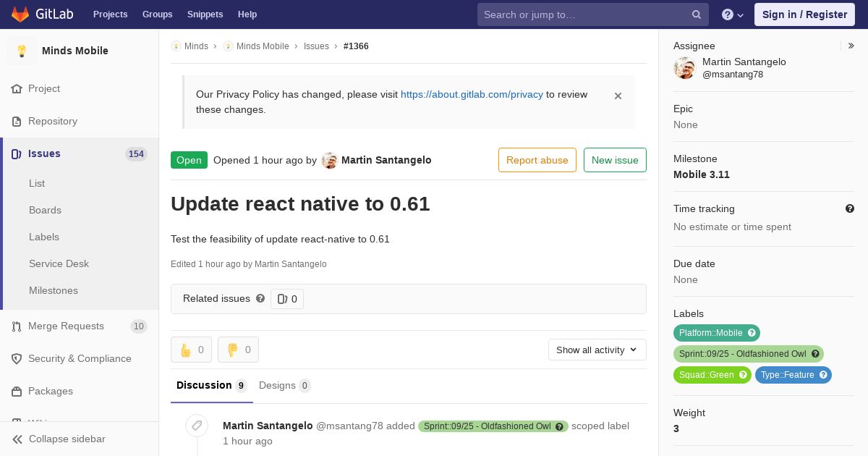Image resolution: width=868 pixels, height=456 pixels.
Task: Open the Groups menu in navbar
Action: point(157,14)
